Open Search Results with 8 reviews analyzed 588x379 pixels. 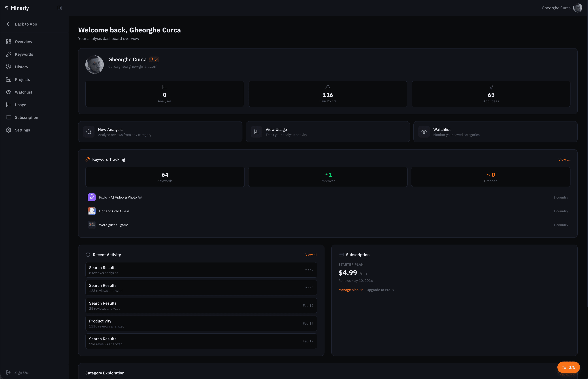pos(201,270)
